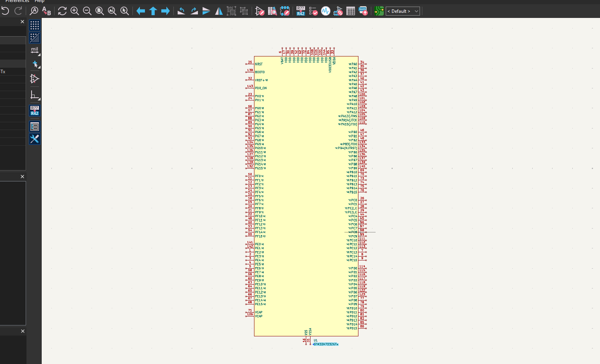Toggle grid overrides button
Viewport: 600px width, 364px height.
click(x=35, y=38)
